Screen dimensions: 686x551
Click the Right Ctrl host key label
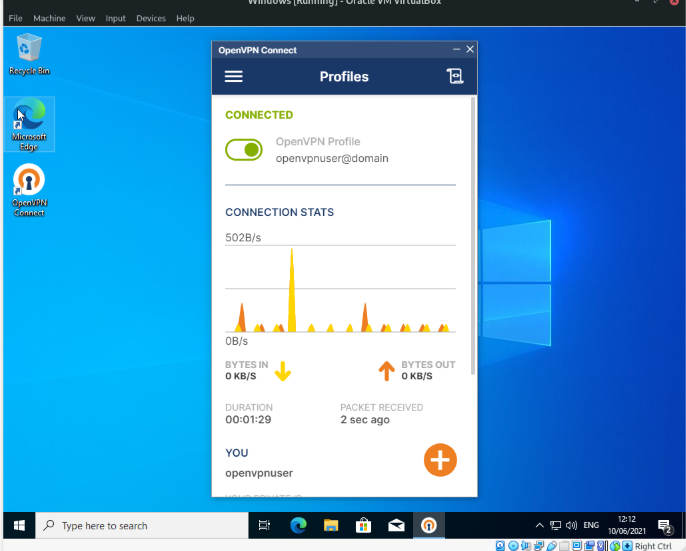653,546
